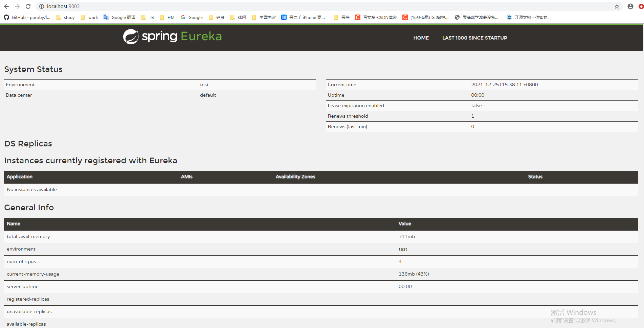Select the Data center value default
644x328 pixels.
click(208, 95)
